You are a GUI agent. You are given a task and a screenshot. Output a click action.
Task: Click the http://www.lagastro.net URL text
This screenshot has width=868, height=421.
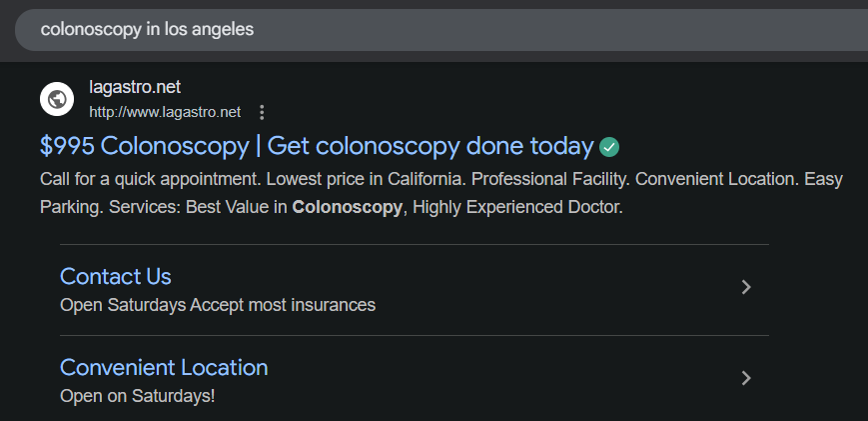[x=165, y=111]
